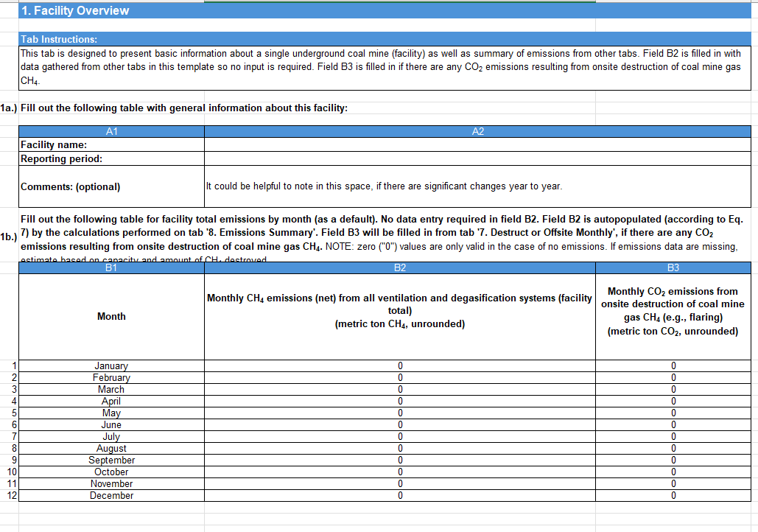Select March's CO2 emissions value cell

(x=673, y=389)
